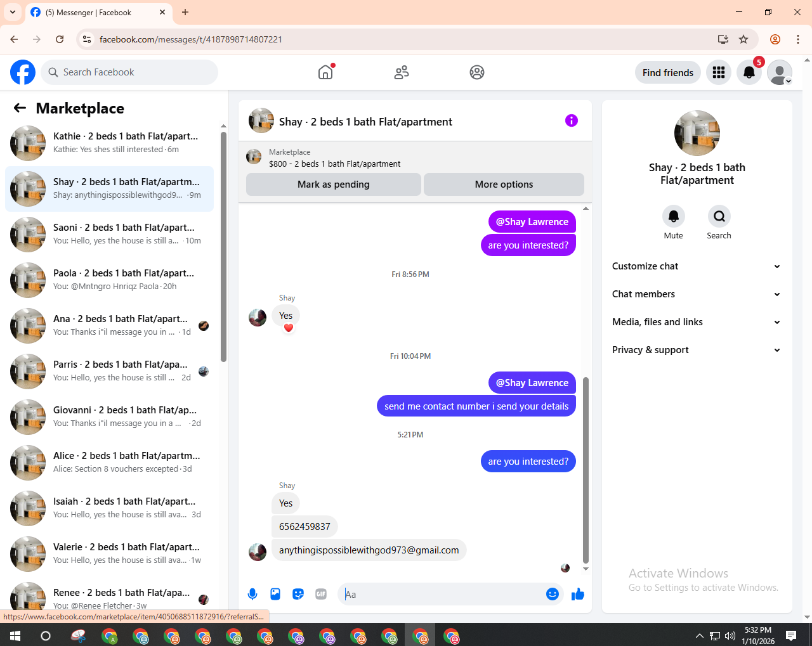812x646 pixels.
Task: Open Alice's Section 8 vouchers conversation
Action: pos(109,463)
